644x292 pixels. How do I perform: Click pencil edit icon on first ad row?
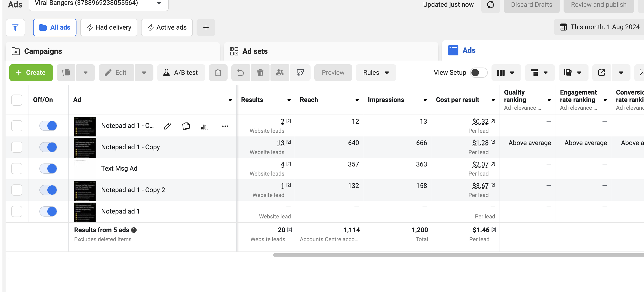(x=167, y=126)
